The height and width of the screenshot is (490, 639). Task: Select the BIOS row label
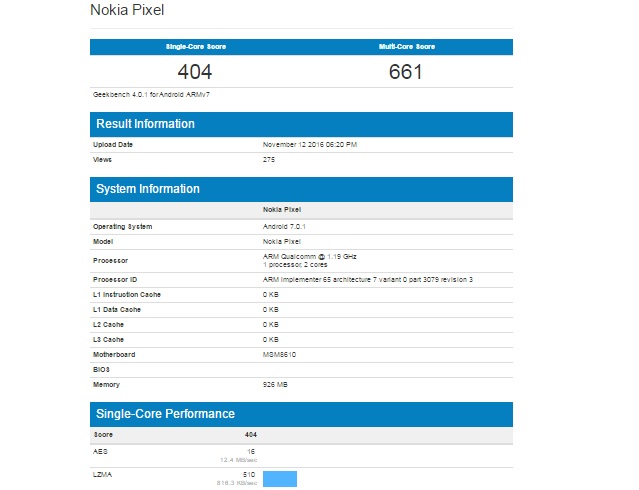click(x=101, y=370)
